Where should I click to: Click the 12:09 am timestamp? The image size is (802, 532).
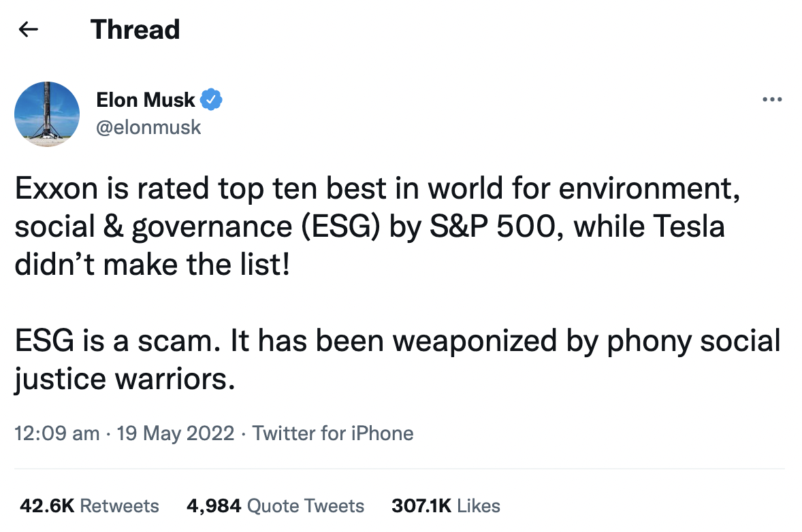point(57,433)
